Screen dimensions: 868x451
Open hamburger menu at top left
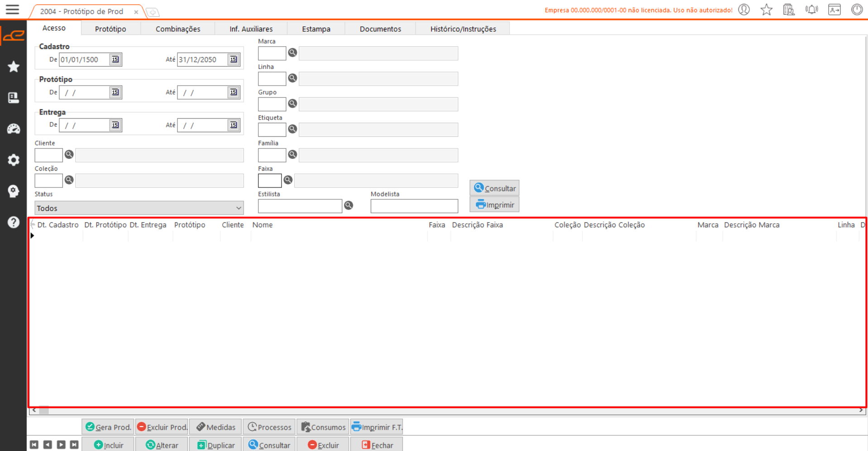[12, 10]
